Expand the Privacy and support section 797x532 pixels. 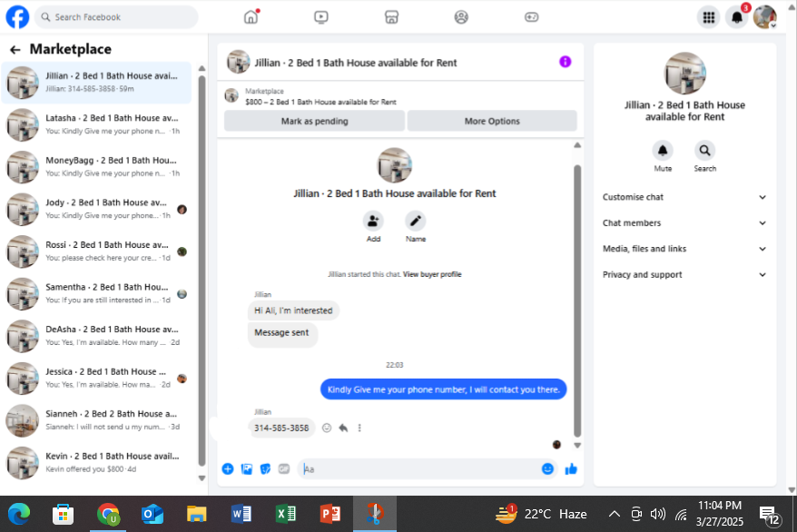tap(684, 275)
